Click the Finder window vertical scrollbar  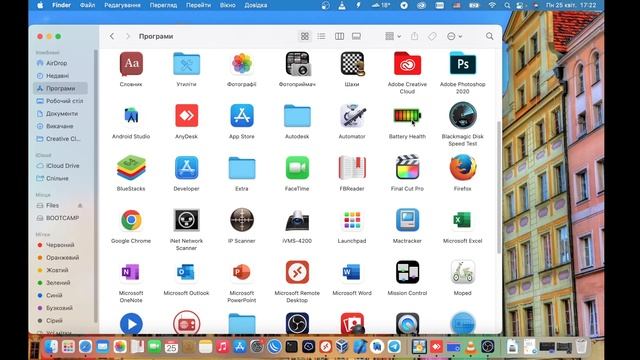coord(498,187)
